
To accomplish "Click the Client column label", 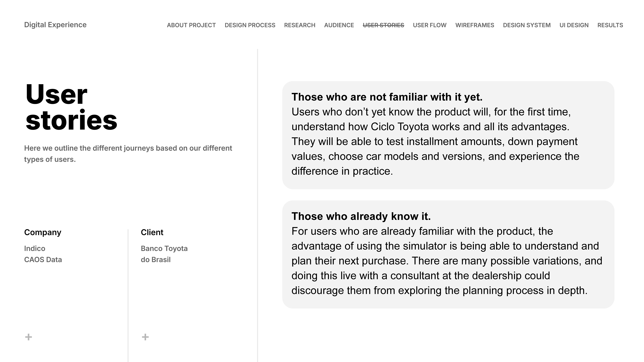I will [152, 232].
